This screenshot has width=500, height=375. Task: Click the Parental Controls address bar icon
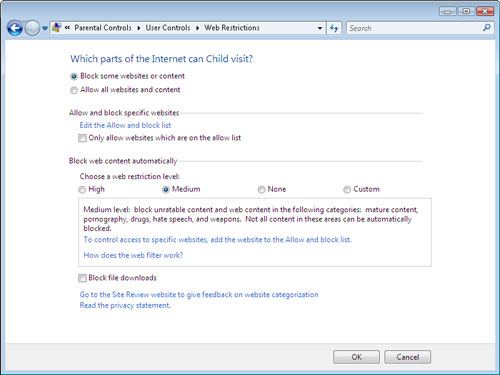57,28
